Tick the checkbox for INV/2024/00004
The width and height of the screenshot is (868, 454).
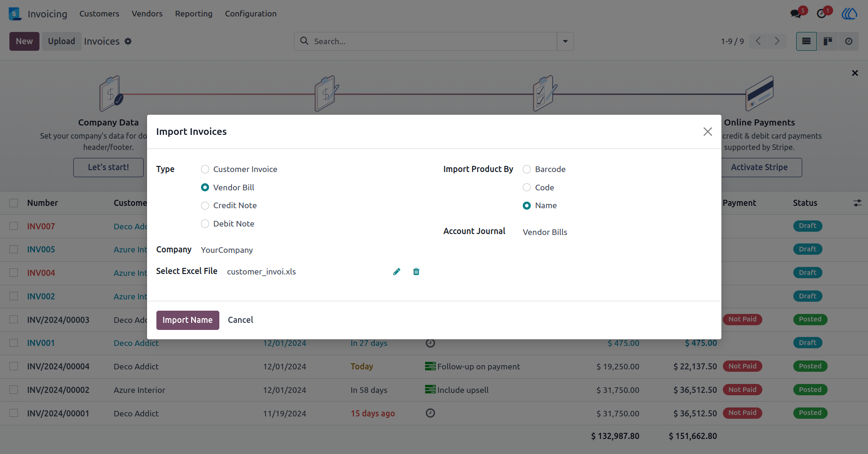pyautogui.click(x=14, y=366)
